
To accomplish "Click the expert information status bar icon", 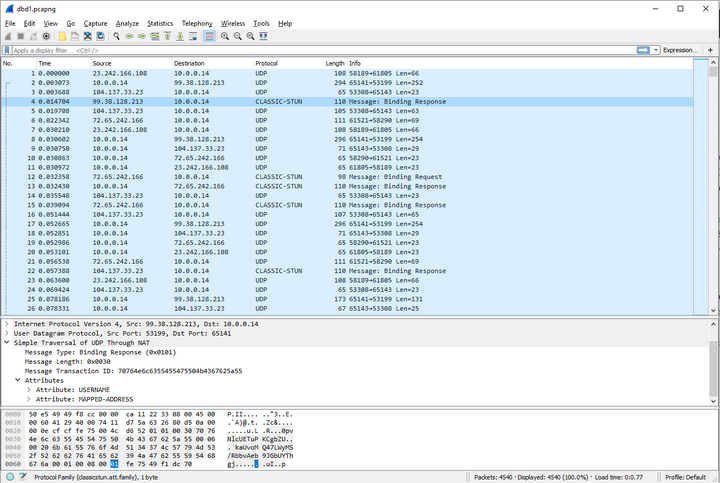I will point(8,477).
